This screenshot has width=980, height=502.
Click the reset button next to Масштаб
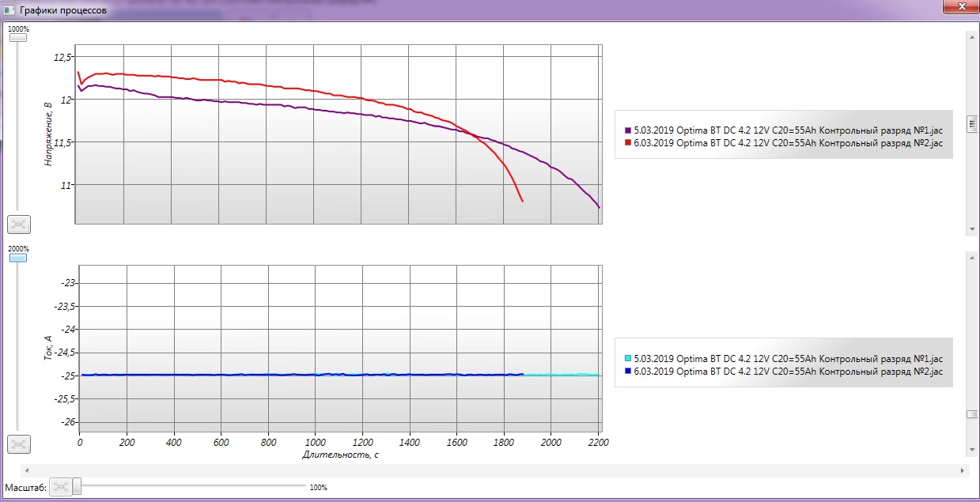[x=59, y=487]
